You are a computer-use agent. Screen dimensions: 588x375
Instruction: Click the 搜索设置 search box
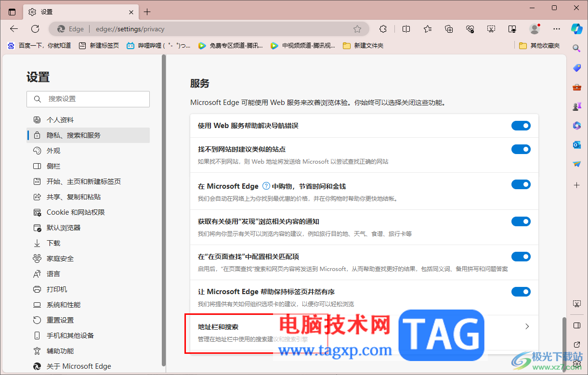(x=88, y=99)
